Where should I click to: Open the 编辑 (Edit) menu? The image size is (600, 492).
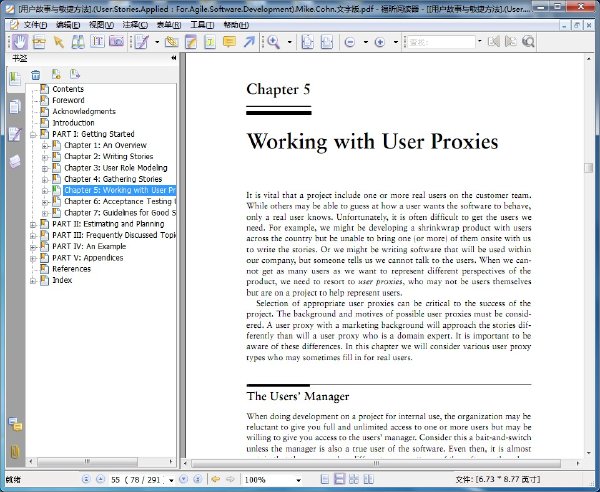click(x=68, y=25)
